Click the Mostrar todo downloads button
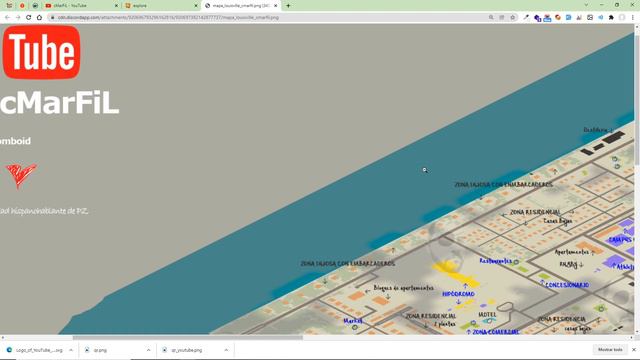 610,350
